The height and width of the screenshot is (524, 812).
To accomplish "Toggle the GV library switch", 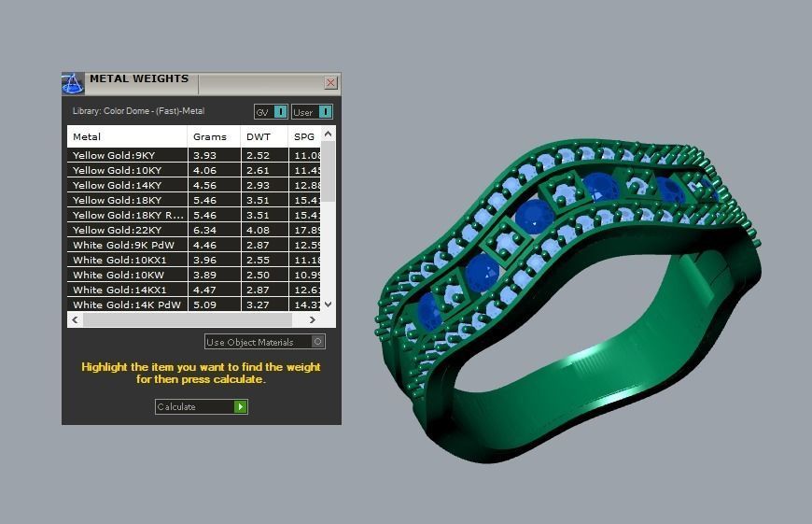I will click(x=271, y=112).
